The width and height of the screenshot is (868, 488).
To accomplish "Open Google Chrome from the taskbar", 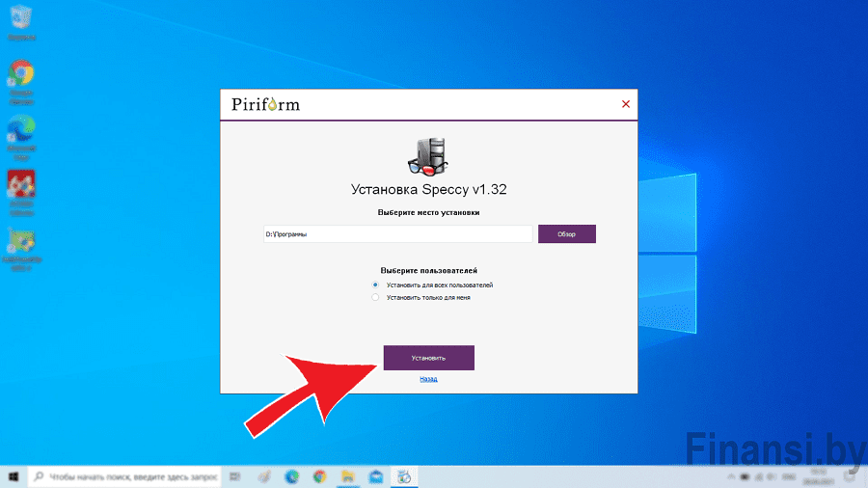I will [x=319, y=476].
